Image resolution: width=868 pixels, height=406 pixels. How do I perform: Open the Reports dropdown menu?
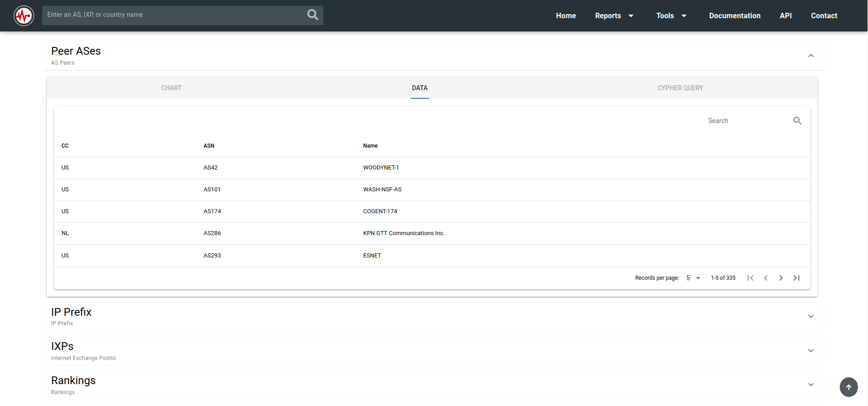click(x=614, y=16)
